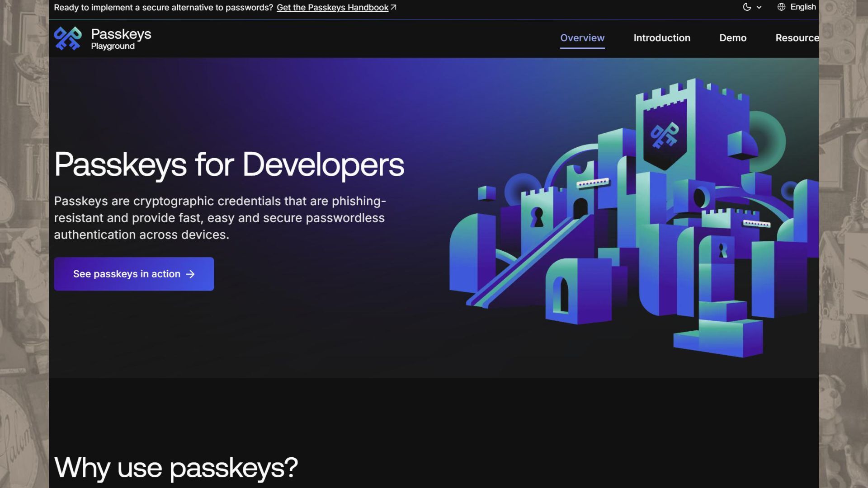868x488 pixels.
Task: Expand the theme chevron next to moon
Action: tap(759, 7)
